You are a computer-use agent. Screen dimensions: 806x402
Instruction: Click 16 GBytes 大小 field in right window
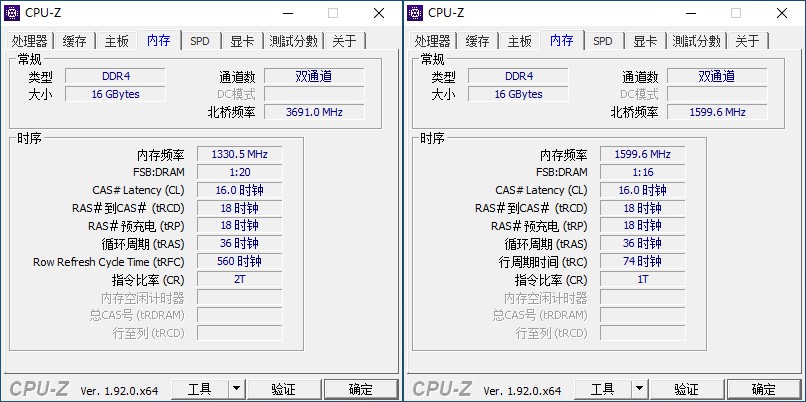[518, 95]
